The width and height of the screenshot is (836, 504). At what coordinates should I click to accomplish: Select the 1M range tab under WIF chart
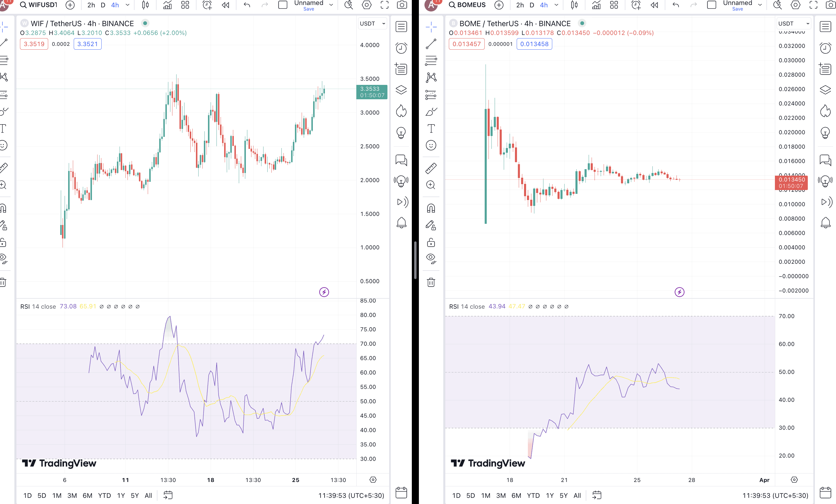pos(57,495)
